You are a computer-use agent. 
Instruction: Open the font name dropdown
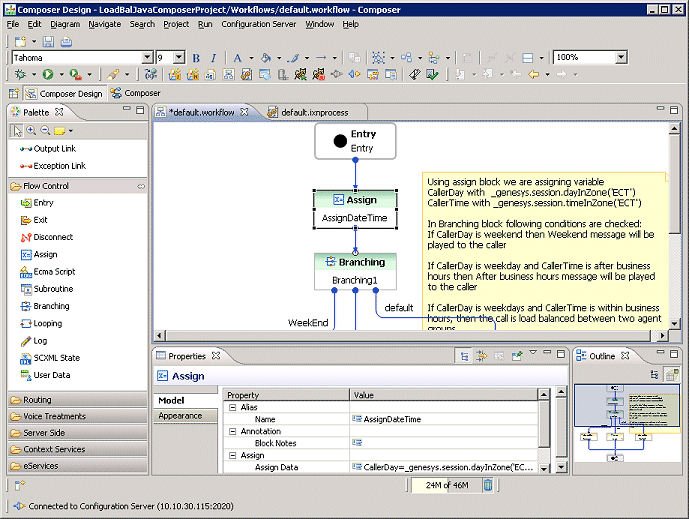coord(147,58)
